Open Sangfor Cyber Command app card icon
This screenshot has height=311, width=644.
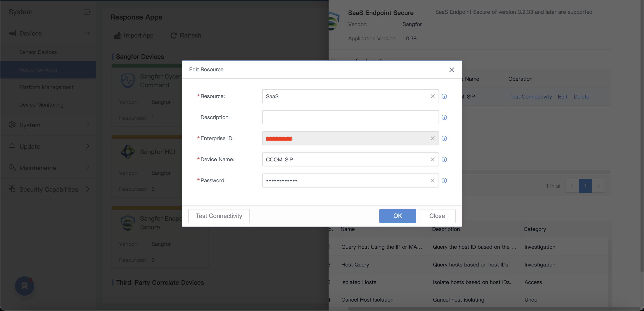coord(128,81)
